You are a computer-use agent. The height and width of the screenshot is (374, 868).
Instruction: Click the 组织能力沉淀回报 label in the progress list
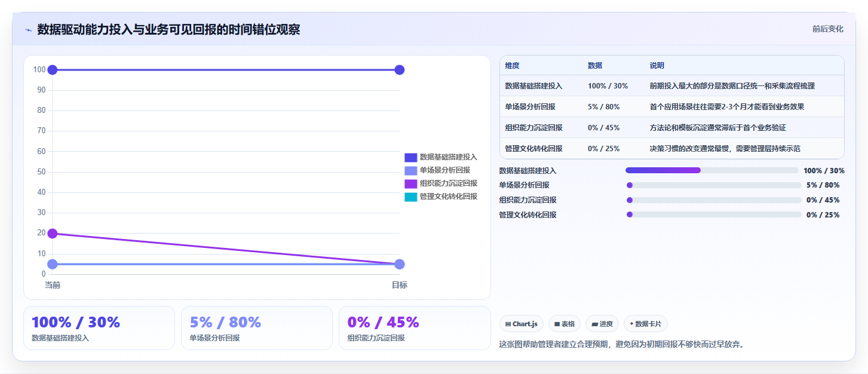pyautogui.click(x=527, y=200)
